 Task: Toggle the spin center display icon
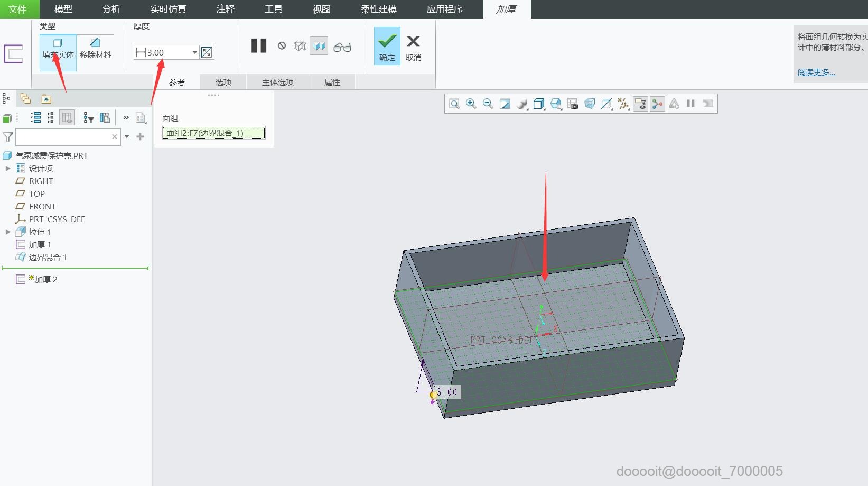point(657,104)
